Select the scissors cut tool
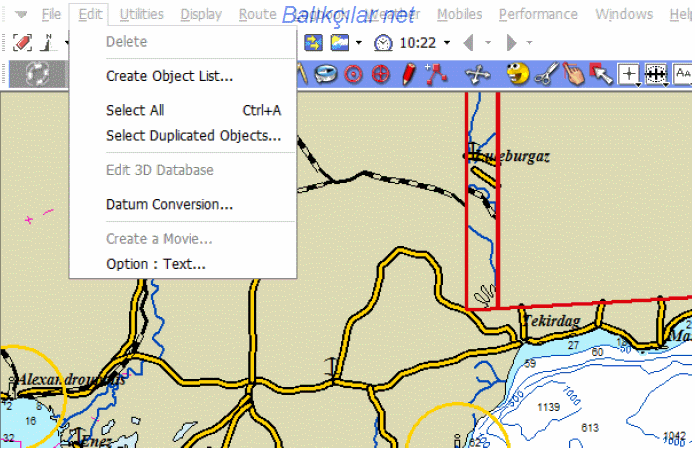Screen dimensions: 695x450 click(545, 74)
